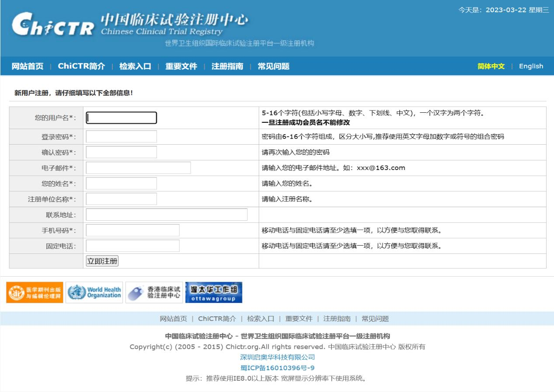Click the 渥太华工作组 ottawagroup banner
554x392 pixels.
(x=213, y=292)
